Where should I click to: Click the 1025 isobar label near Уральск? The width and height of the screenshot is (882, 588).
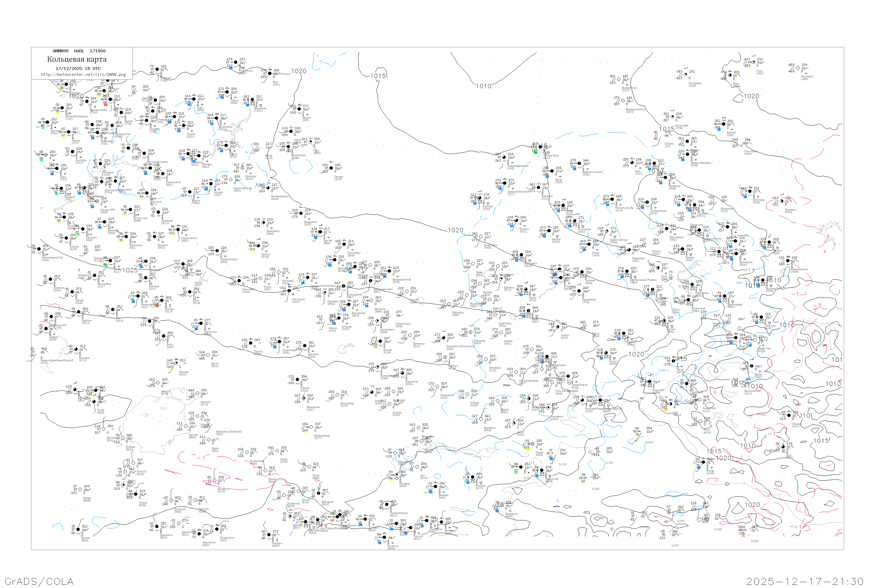(130, 270)
